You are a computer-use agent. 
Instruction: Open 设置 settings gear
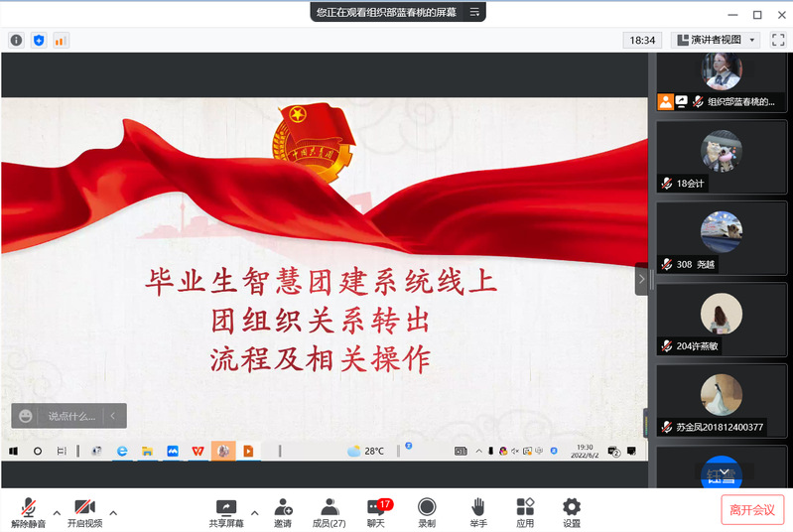pyautogui.click(x=572, y=513)
